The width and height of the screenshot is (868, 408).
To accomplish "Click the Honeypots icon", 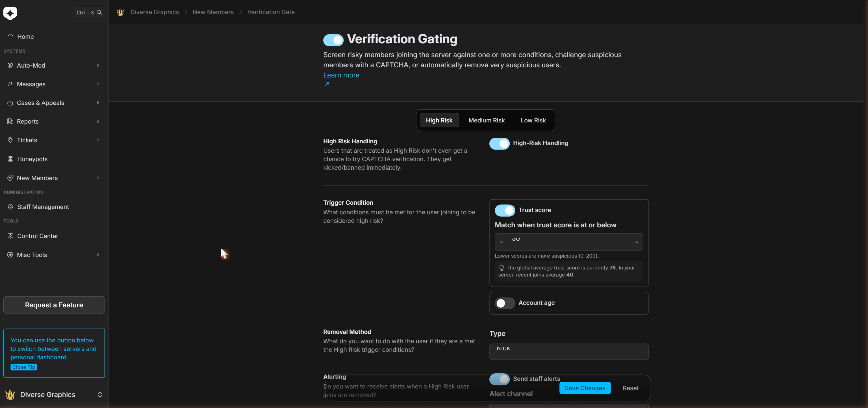I will pos(10,159).
